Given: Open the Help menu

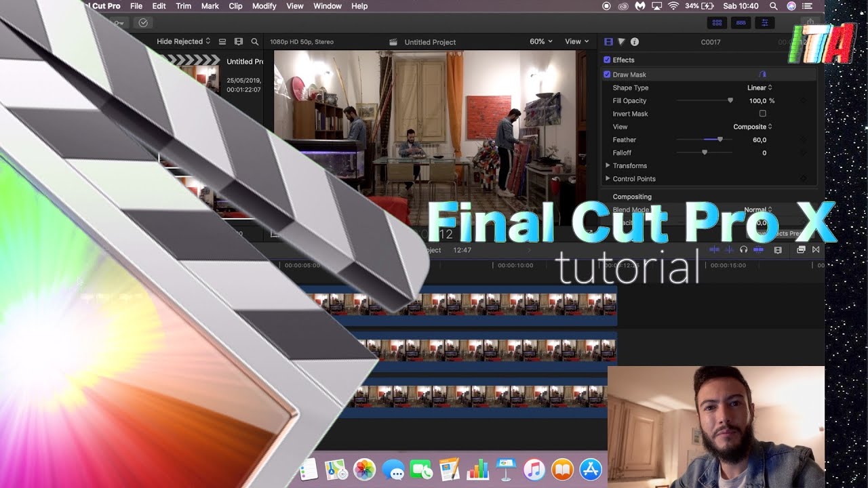Looking at the screenshot, I should pyautogui.click(x=359, y=6).
